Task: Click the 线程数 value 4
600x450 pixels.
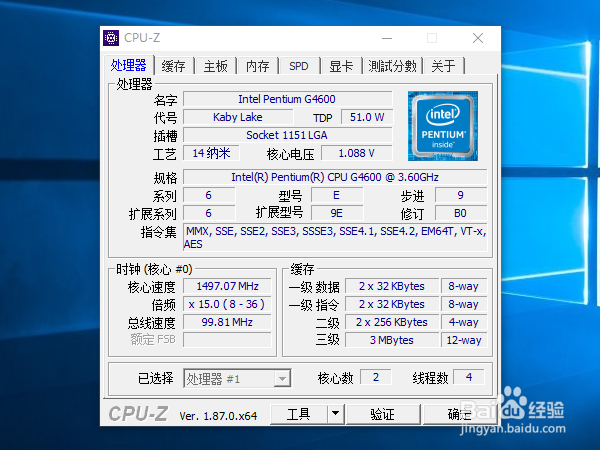Action: click(469, 377)
